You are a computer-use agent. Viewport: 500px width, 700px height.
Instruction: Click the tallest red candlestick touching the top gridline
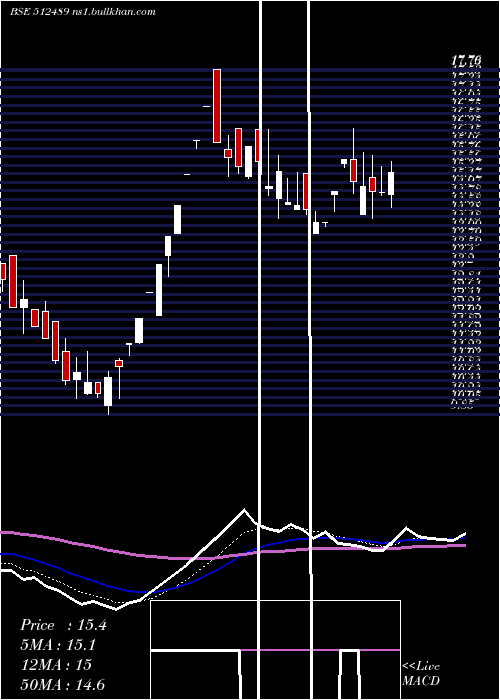click(217, 106)
